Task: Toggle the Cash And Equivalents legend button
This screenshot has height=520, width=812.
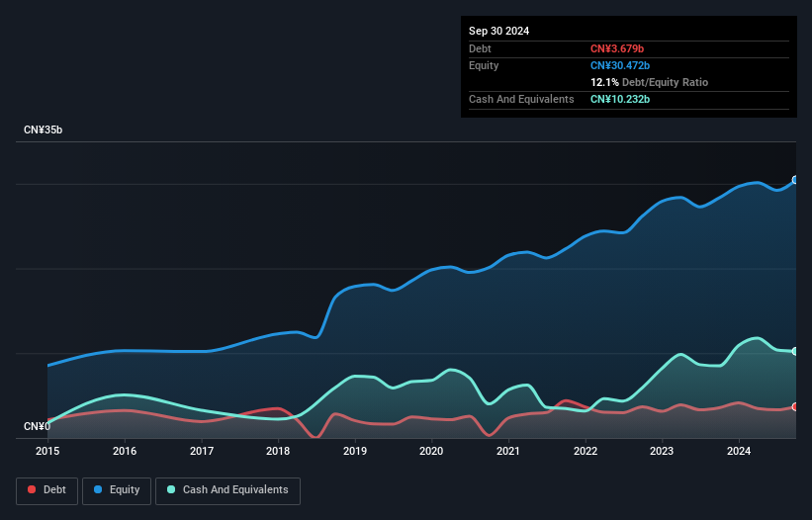Action: pos(227,490)
